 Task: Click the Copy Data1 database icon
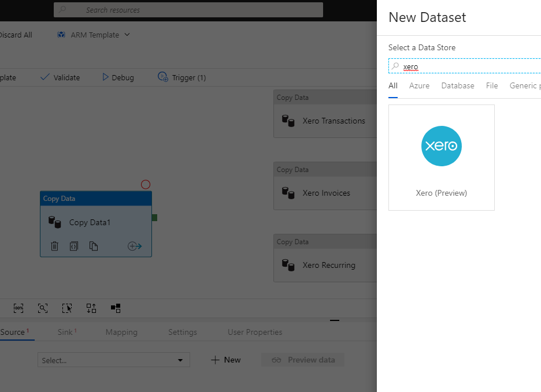[x=54, y=222]
